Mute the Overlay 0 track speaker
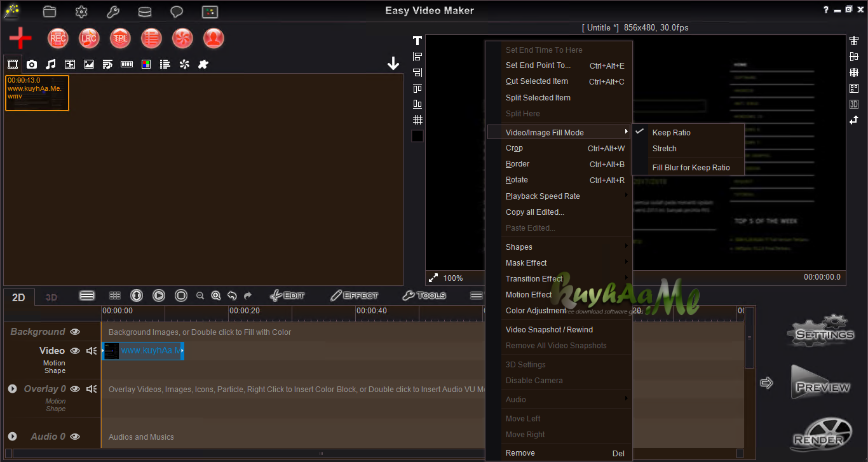Viewport: 868px width, 462px height. pyautogui.click(x=92, y=389)
